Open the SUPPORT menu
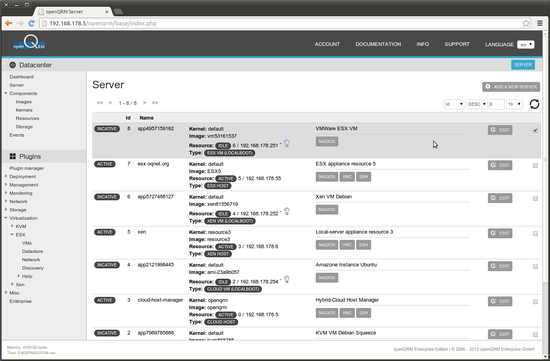The width and height of the screenshot is (550, 361). [x=457, y=44]
